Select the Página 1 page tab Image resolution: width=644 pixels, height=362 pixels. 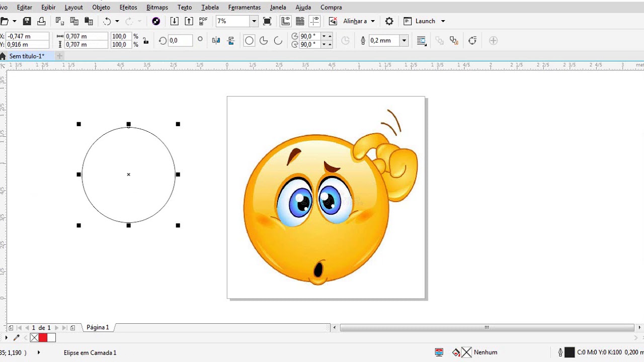coord(98,327)
